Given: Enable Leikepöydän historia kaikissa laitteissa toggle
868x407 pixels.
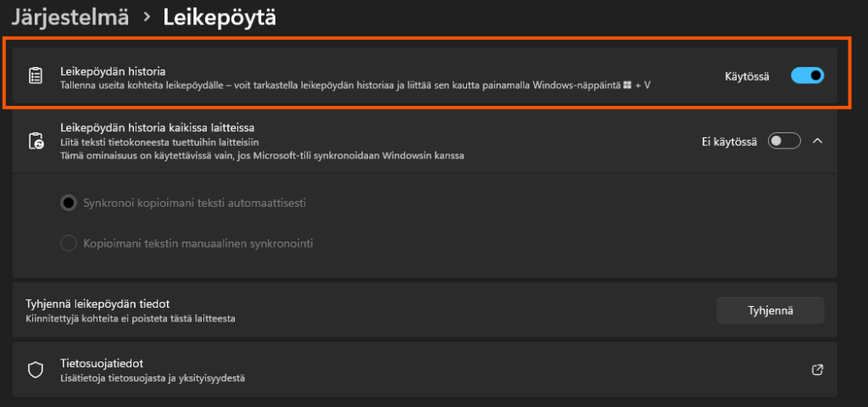Looking at the screenshot, I should (x=784, y=141).
